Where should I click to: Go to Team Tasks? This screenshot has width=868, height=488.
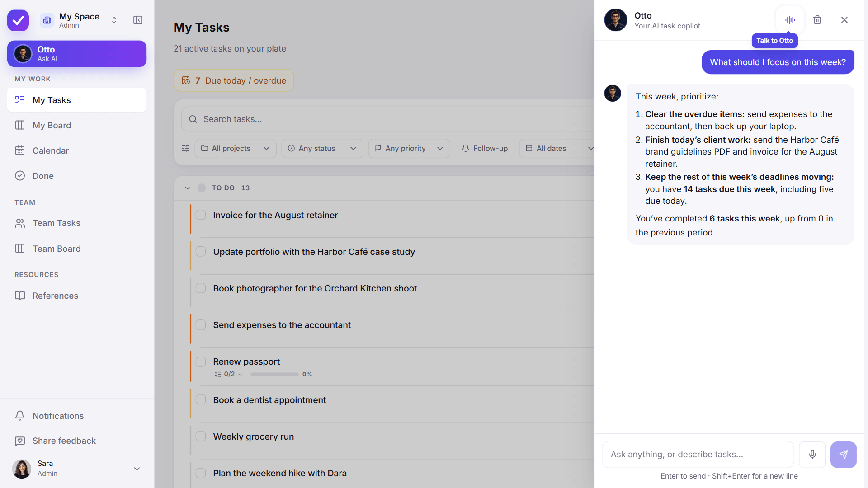[77, 223]
